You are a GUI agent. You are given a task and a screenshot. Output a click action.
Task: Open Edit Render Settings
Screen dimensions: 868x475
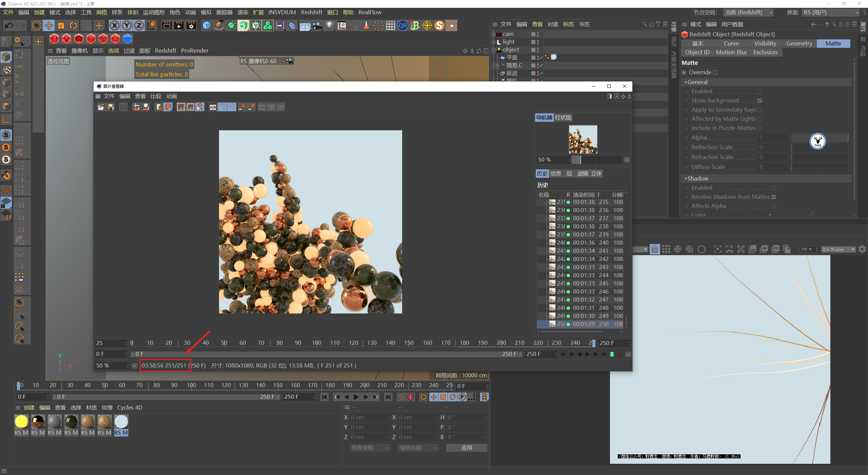point(191,25)
